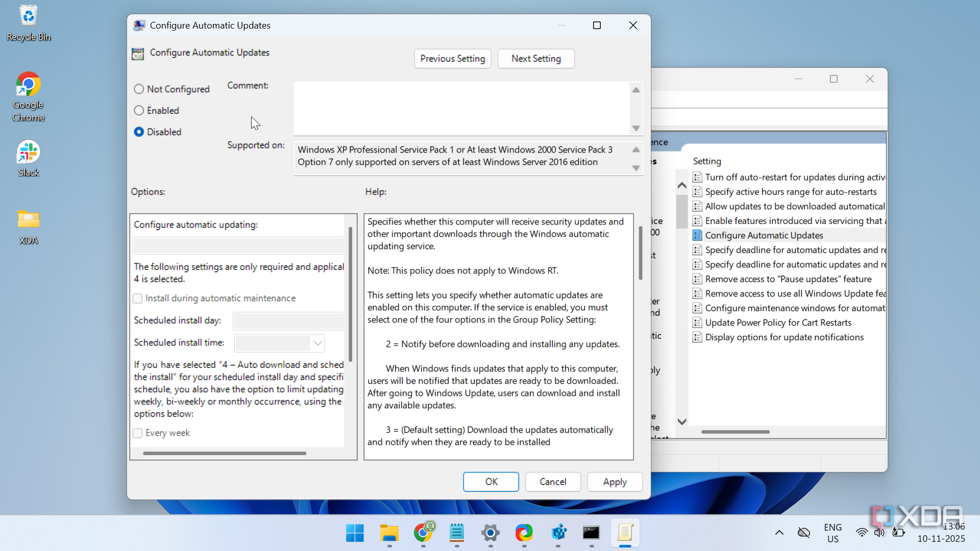Open the terminal taskbar icon

[x=591, y=533]
